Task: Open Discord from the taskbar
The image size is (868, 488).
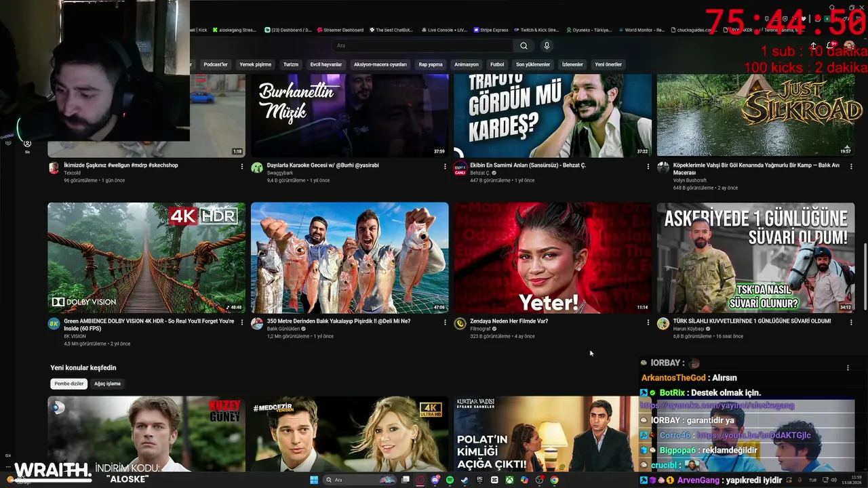Action: coord(435,480)
